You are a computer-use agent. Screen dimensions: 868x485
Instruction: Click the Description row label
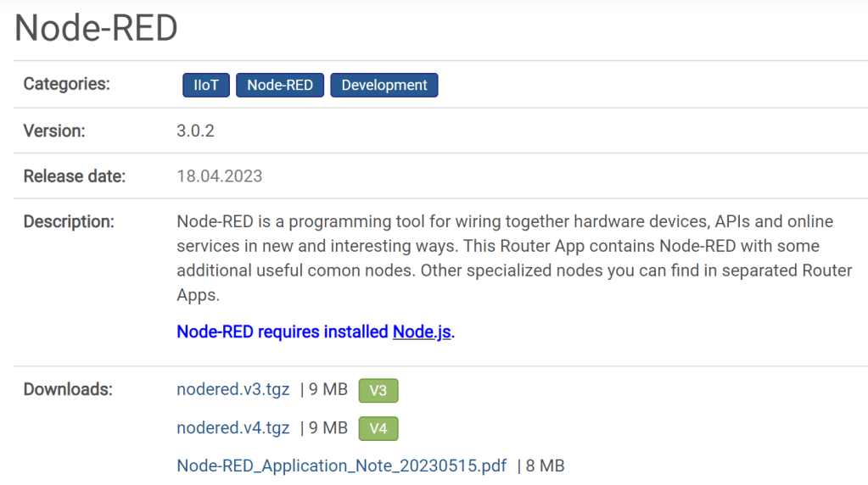point(68,221)
